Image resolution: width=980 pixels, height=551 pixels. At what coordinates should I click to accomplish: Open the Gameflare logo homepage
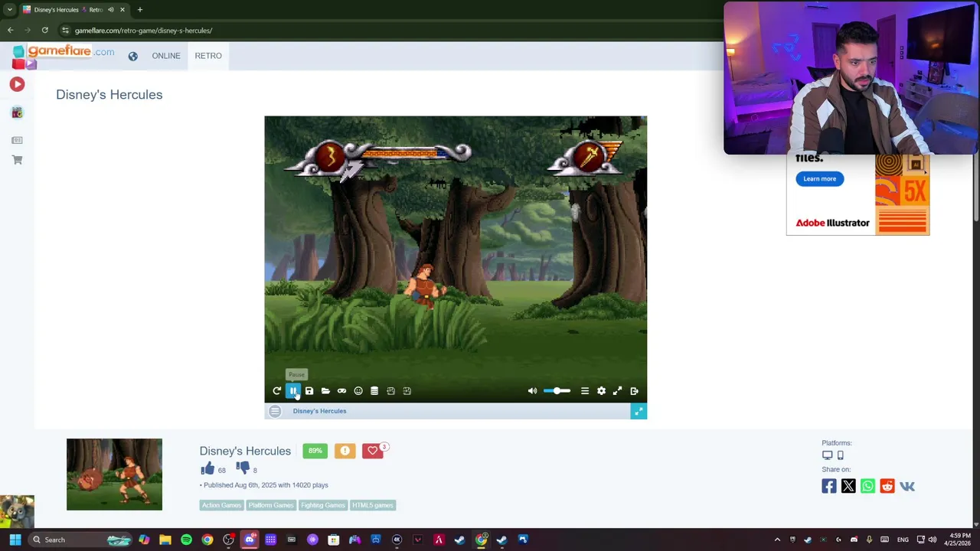point(63,55)
